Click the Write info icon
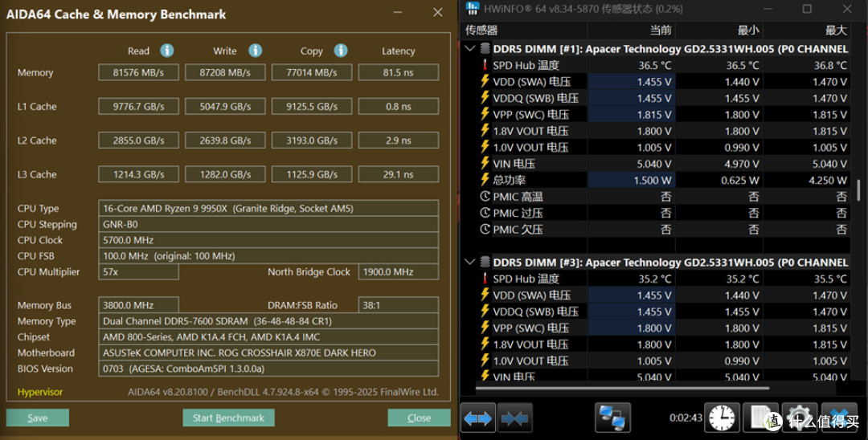This screenshot has width=868, height=440. [256, 51]
